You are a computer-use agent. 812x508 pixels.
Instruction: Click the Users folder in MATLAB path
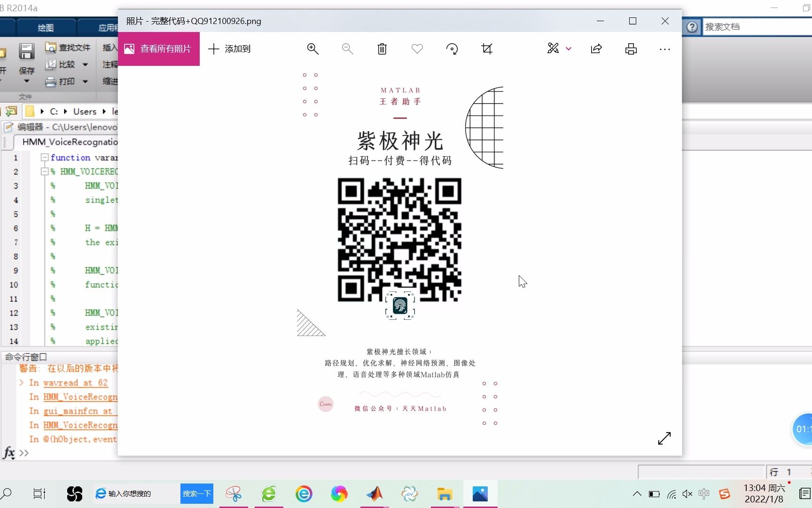pyautogui.click(x=85, y=111)
